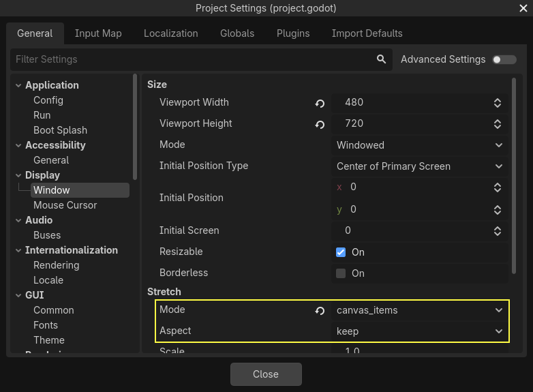Select Mouse Cursor in the settings tree
The image size is (533, 392).
point(65,205)
